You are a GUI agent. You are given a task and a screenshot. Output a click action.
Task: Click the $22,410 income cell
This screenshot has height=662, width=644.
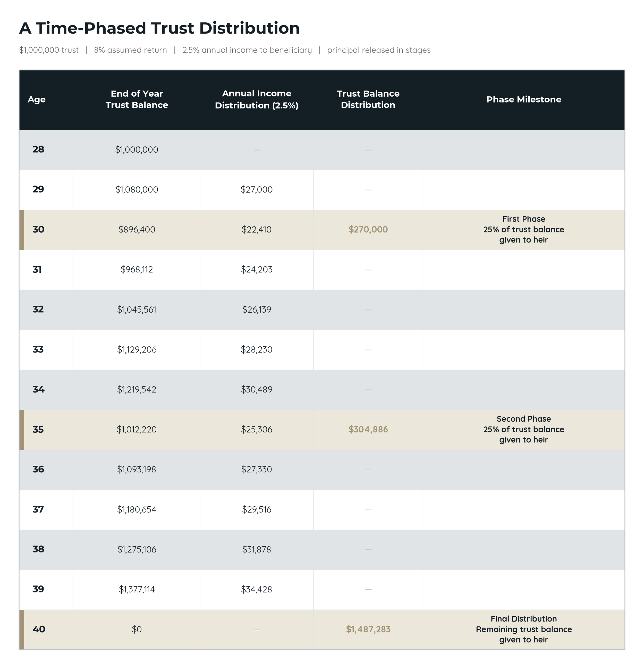256,229
